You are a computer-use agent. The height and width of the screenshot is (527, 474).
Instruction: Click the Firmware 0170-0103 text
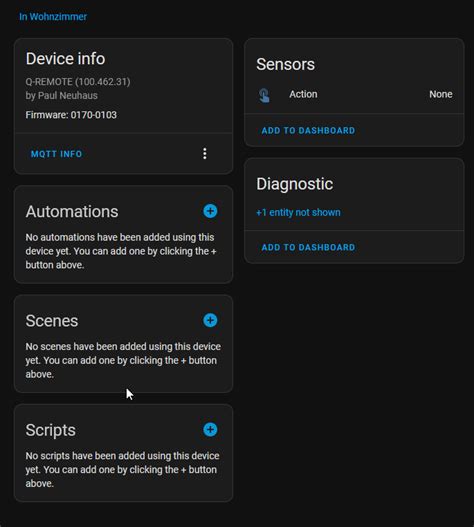pos(71,115)
